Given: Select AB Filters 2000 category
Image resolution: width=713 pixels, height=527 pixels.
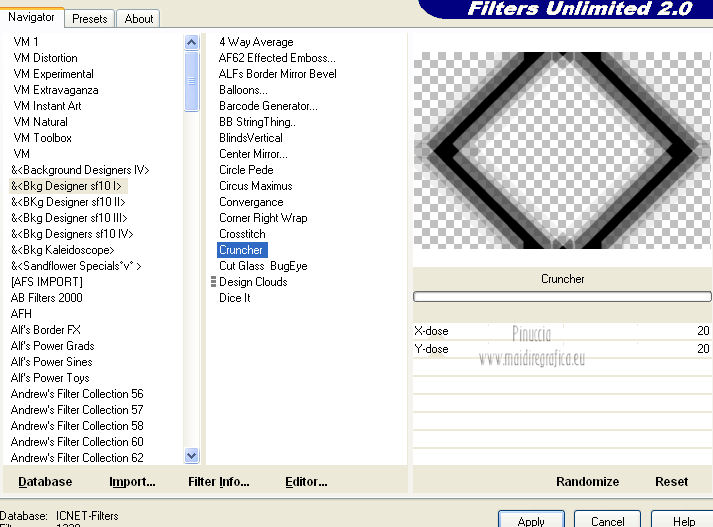Looking at the screenshot, I should point(46,298).
